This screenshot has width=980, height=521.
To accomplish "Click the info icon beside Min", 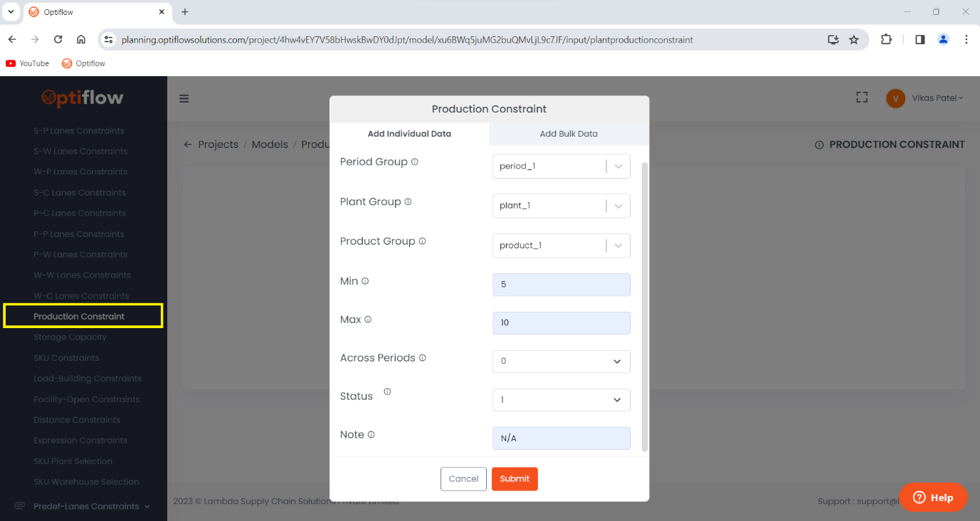I will [365, 280].
